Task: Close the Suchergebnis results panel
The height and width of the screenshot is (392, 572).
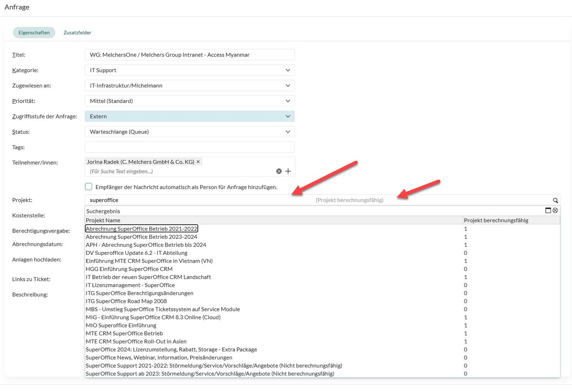Action: pyautogui.click(x=555, y=211)
